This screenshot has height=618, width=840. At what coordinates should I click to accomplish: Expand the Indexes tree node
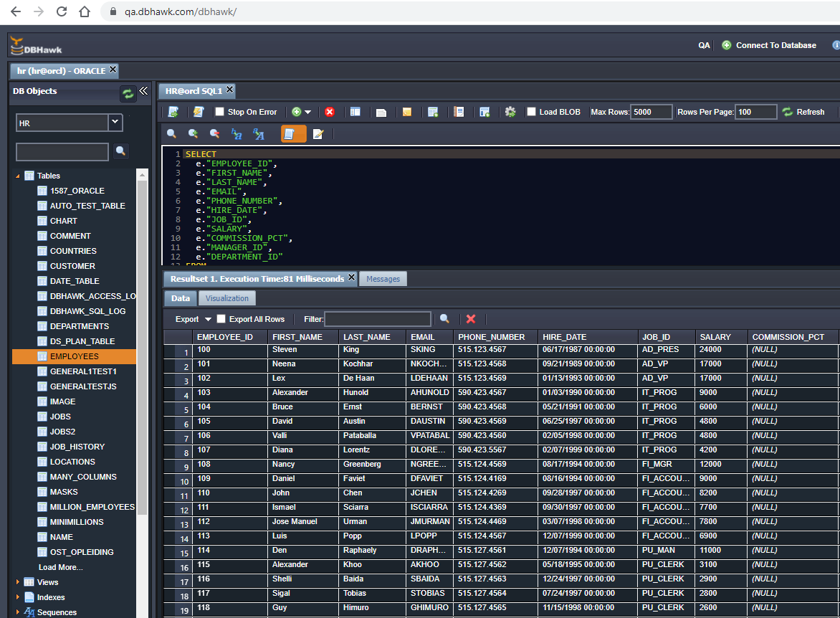tap(17, 597)
